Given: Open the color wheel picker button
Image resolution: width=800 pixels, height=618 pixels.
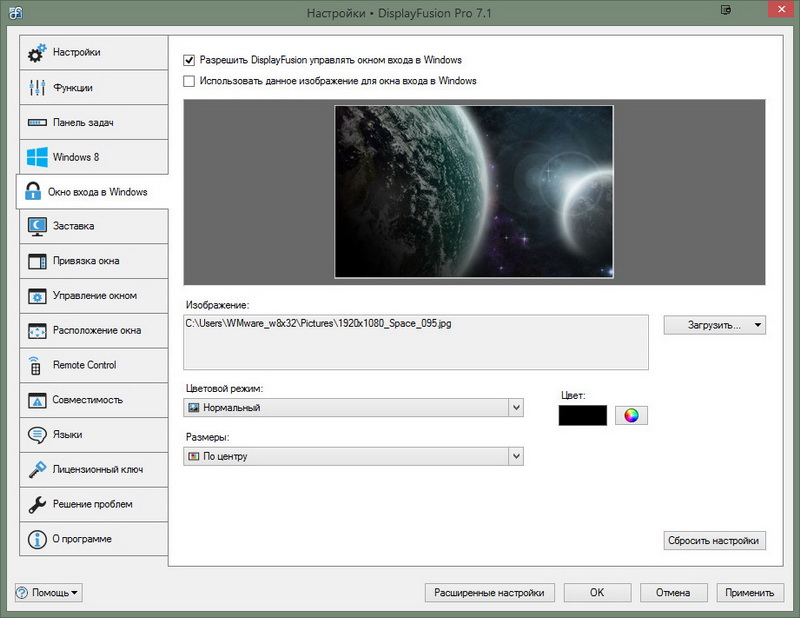Looking at the screenshot, I should pos(631,415).
